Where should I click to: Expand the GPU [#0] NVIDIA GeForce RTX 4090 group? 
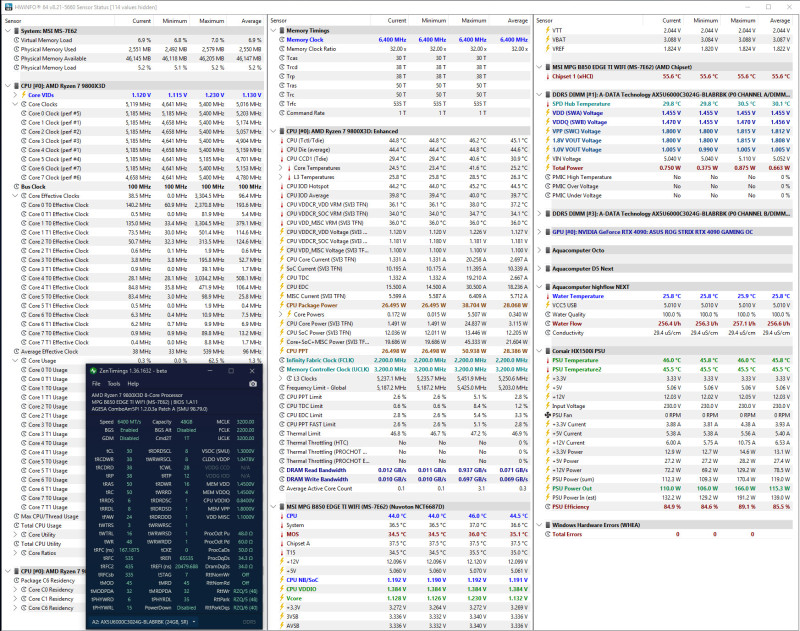pos(540,232)
